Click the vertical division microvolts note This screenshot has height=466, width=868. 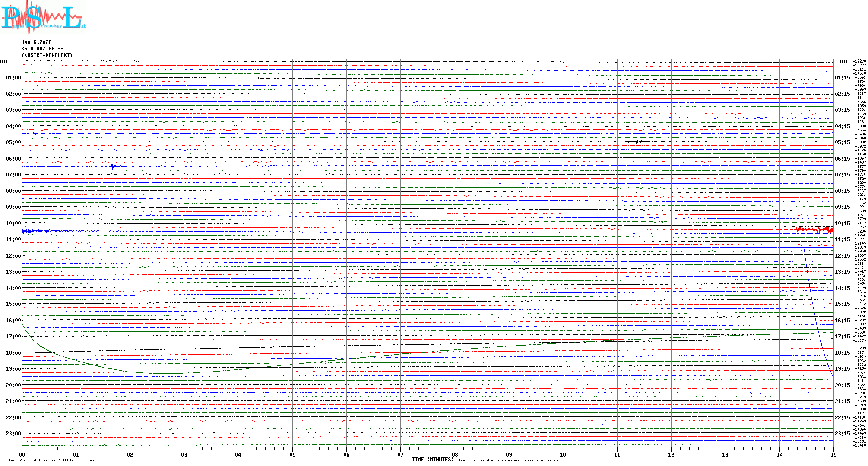point(55,460)
